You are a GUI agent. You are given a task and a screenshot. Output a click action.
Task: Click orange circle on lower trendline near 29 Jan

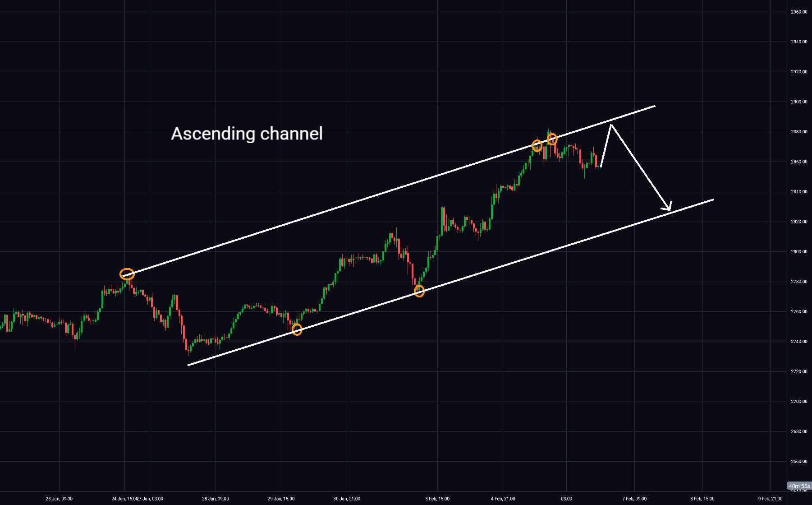tap(297, 329)
